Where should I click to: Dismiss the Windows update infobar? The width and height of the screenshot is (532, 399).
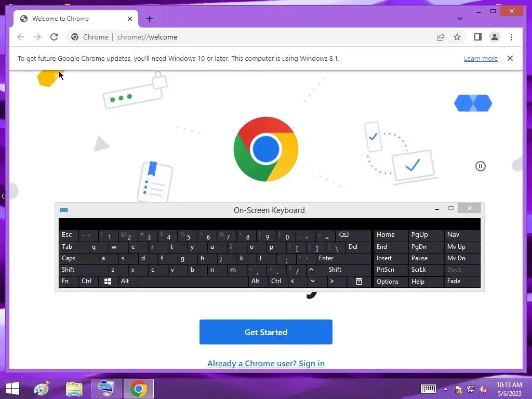pos(510,58)
